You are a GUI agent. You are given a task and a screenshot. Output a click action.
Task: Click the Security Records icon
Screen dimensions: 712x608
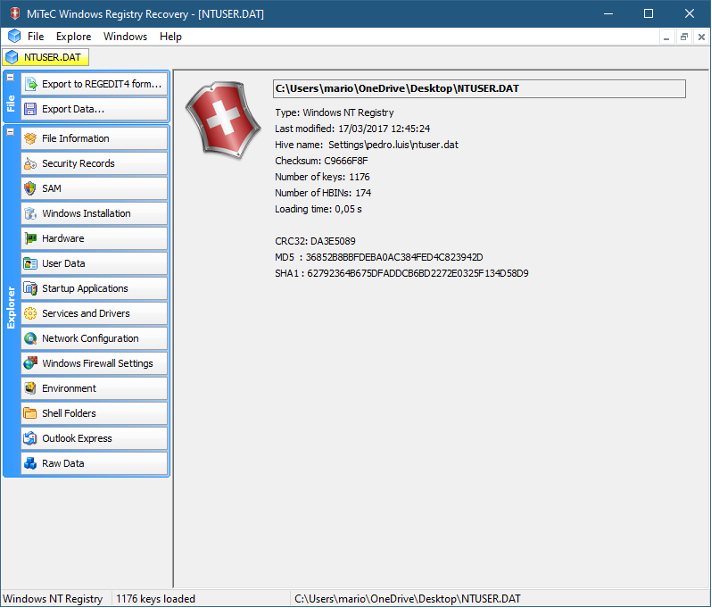(30, 163)
